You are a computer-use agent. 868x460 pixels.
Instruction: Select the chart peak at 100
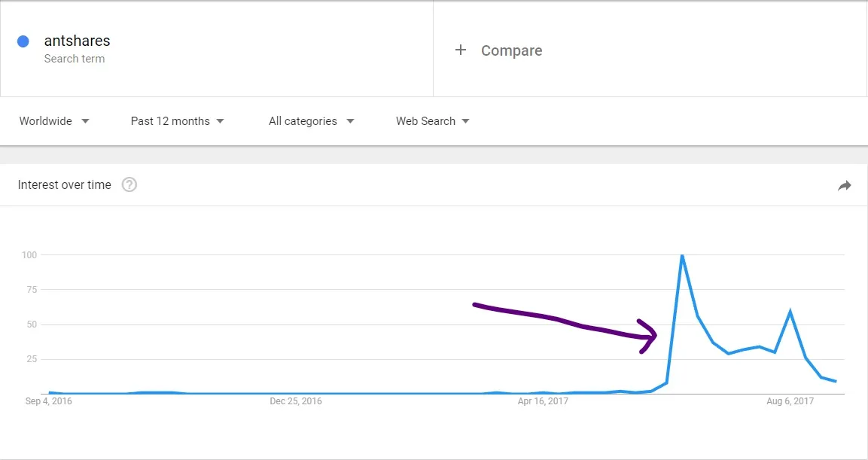pyautogui.click(x=682, y=255)
